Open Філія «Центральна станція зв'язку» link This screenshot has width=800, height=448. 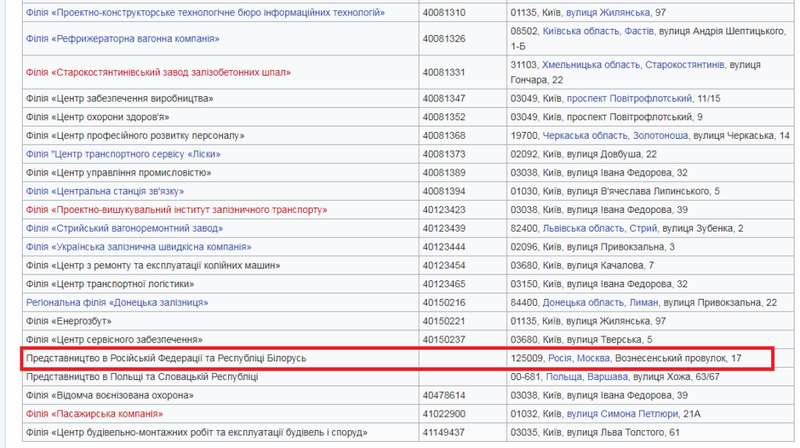coord(105,191)
